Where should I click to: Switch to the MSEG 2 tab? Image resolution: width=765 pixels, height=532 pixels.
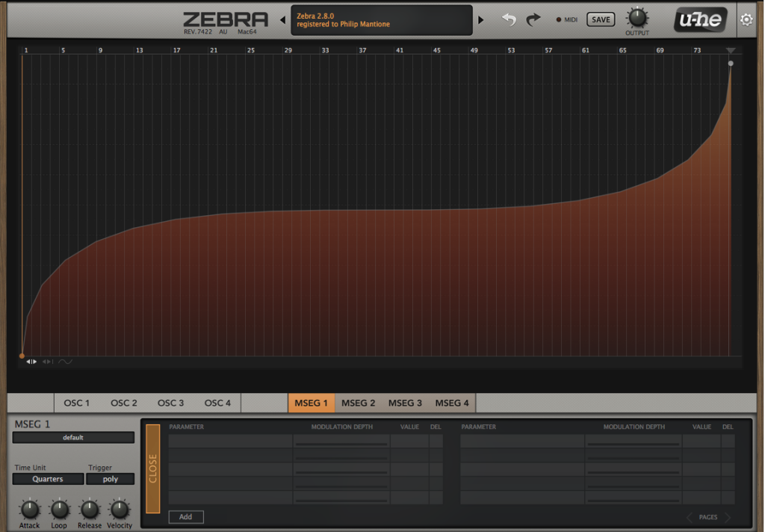[x=359, y=402]
